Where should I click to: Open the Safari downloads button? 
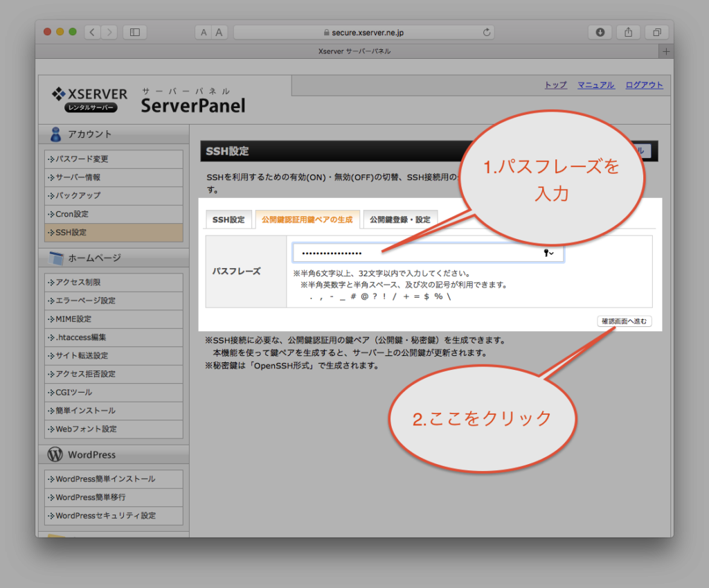click(600, 32)
